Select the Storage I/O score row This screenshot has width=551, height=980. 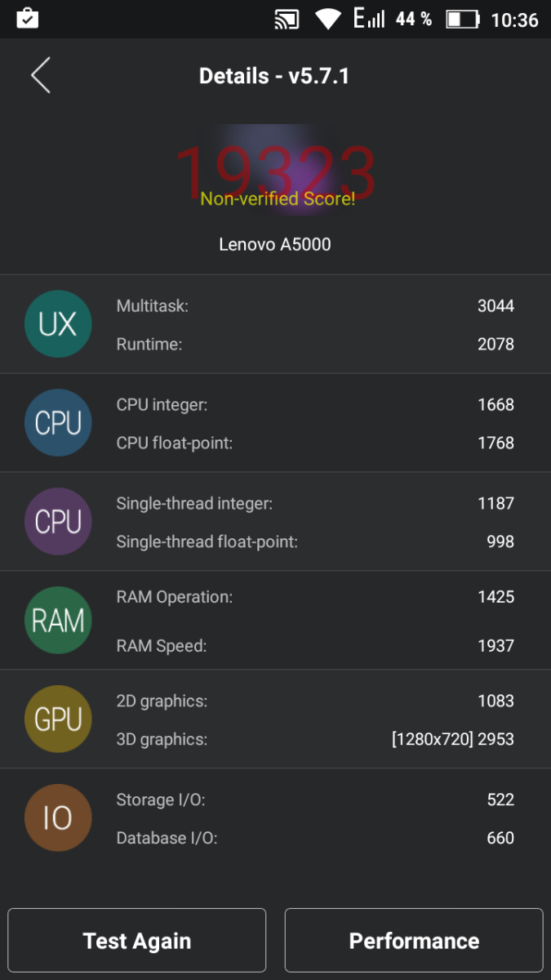point(315,800)
